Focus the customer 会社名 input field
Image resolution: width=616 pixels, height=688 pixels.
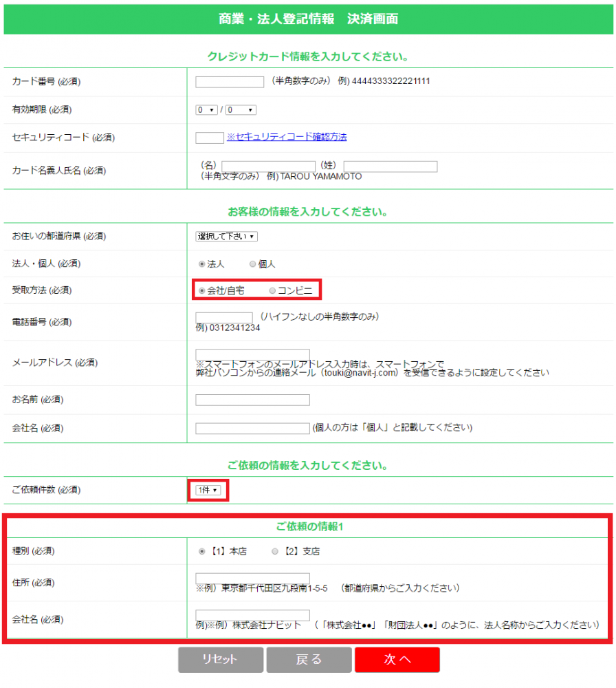252,429
